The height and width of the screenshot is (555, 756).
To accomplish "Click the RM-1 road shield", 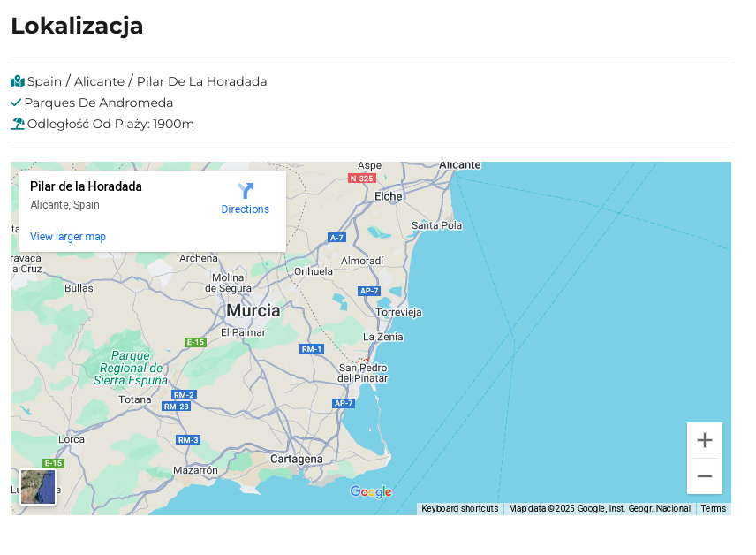I will coord(312,349).
